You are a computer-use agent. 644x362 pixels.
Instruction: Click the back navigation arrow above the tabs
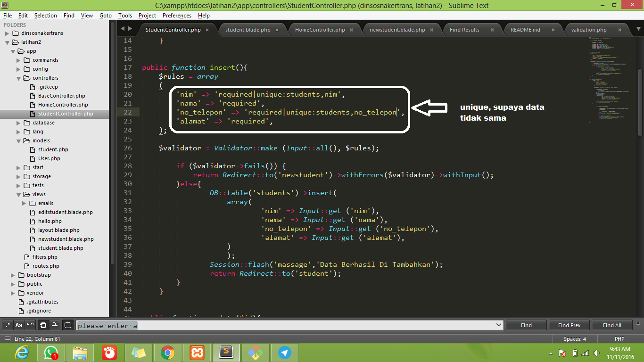coord(124,28)
